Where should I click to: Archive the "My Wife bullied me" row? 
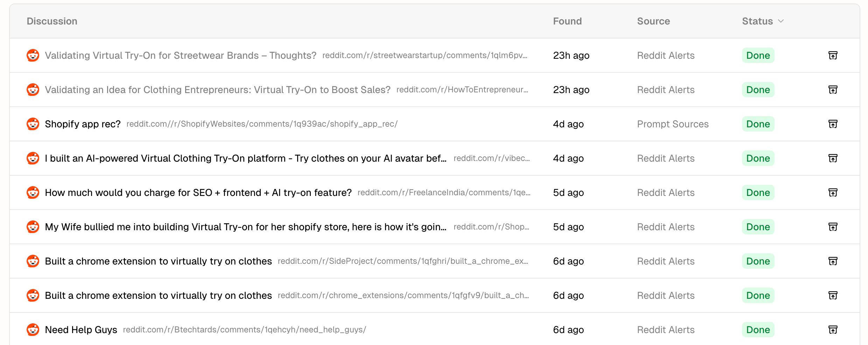click(x=833, y=227)
